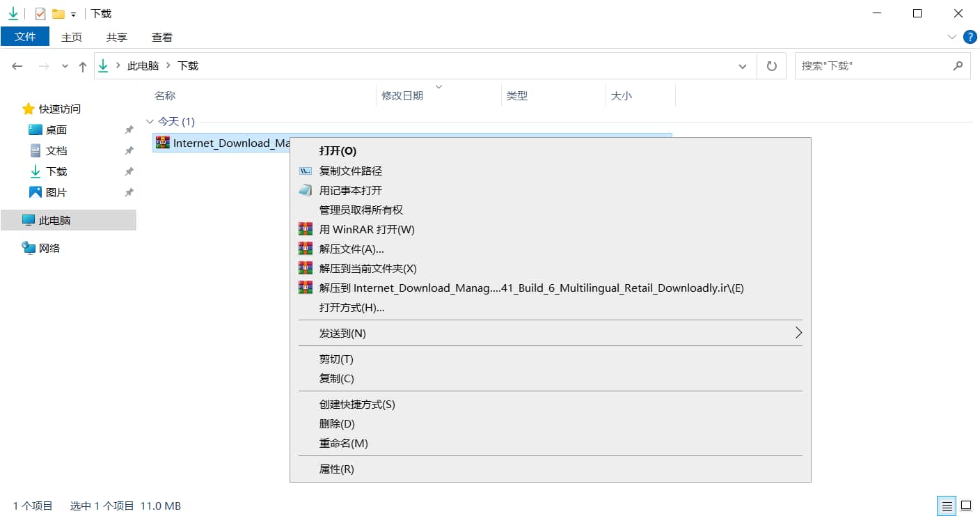
Task: Collapse the 今天 (1) group
Action: tap(150, 122)
